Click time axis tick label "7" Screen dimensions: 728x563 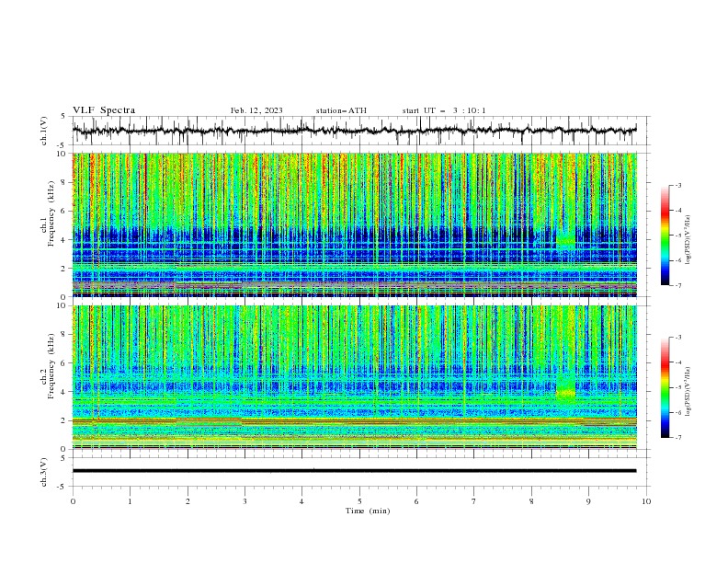click(474, 501)
